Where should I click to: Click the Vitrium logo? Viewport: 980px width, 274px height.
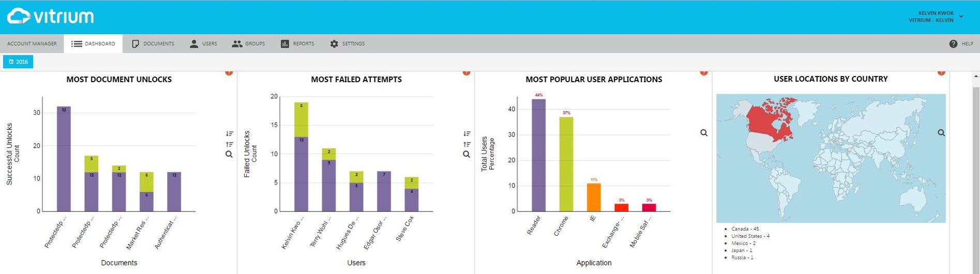tap(51, 17)
